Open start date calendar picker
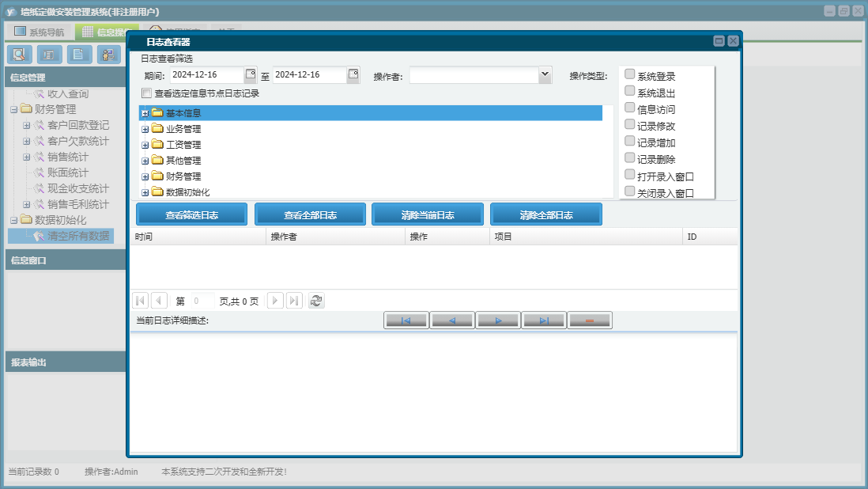The image size is (868, 489). click(251, 74)
